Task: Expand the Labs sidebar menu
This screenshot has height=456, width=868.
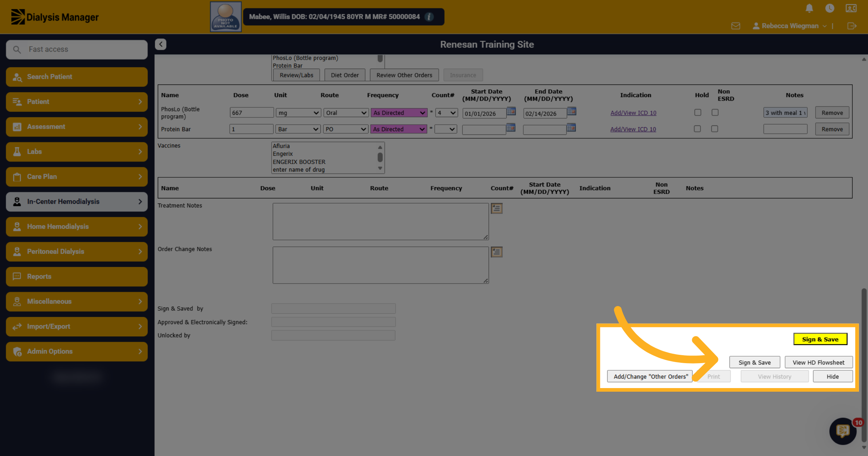Action: click(77, 151)
